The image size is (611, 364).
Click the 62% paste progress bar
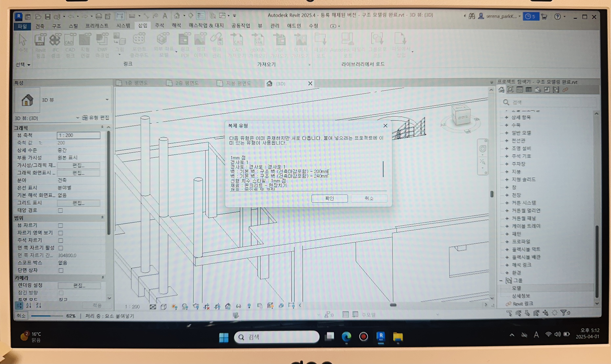[47, 316]
